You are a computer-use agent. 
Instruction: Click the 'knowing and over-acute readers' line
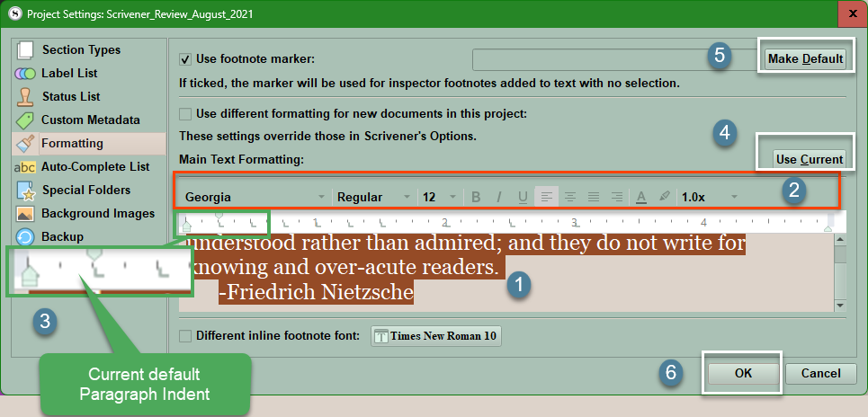point(345,267)
